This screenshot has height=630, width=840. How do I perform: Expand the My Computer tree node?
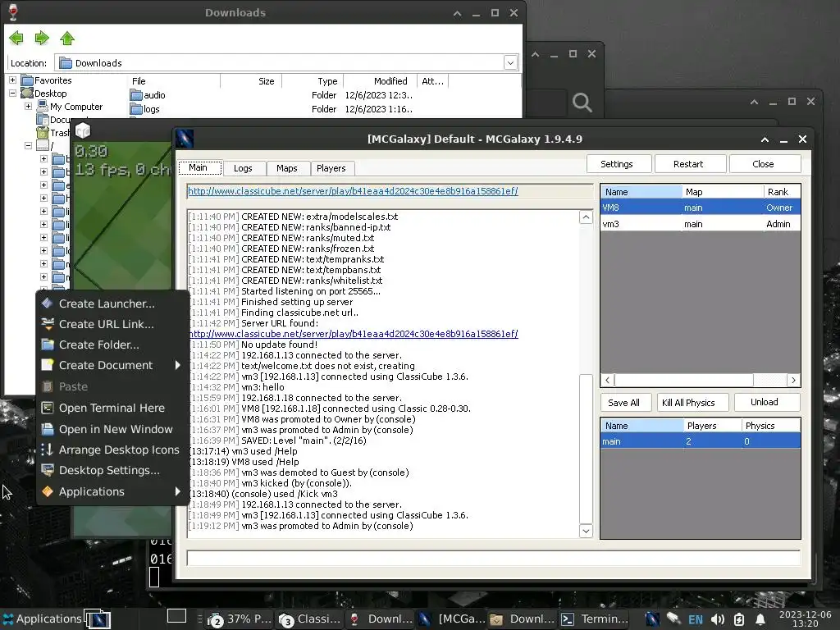pos(28,107)
